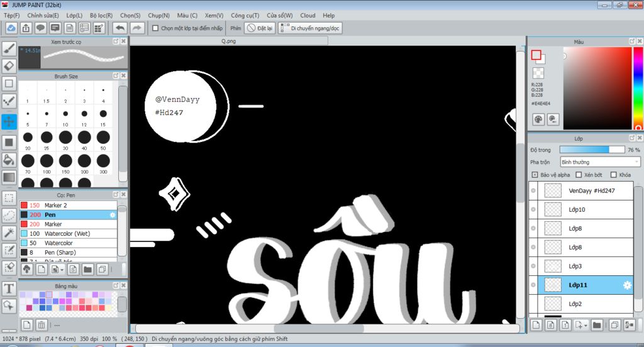The width and height of the screenshot is (644, 347).
Task: Add new layer in Lớp panel
Action: (x=536, y=325)
